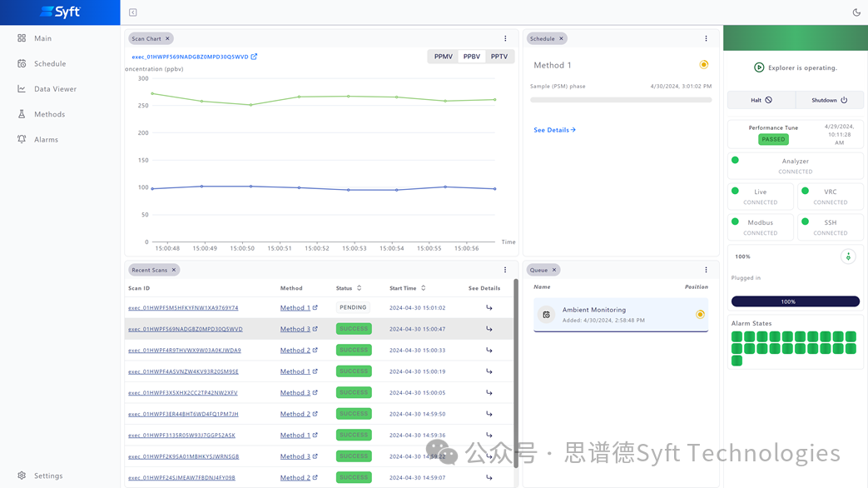Close the Schedule panel tag

[561, 39]
